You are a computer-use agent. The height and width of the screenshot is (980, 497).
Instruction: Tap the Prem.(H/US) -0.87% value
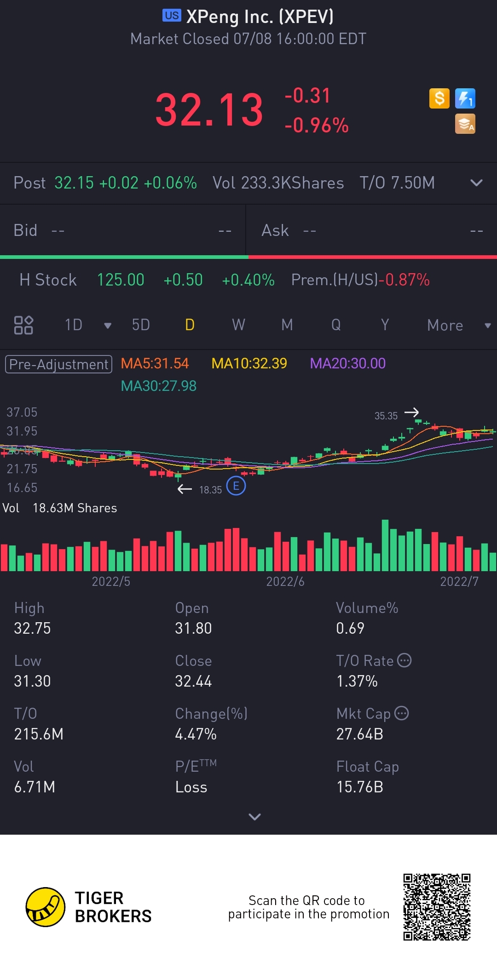click(360, 280)
